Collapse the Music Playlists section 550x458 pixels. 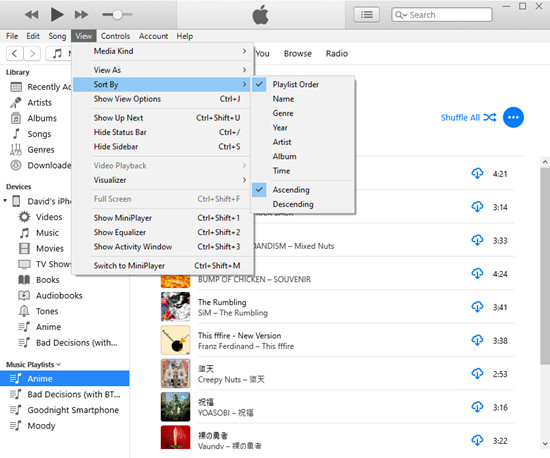(59, 365)
